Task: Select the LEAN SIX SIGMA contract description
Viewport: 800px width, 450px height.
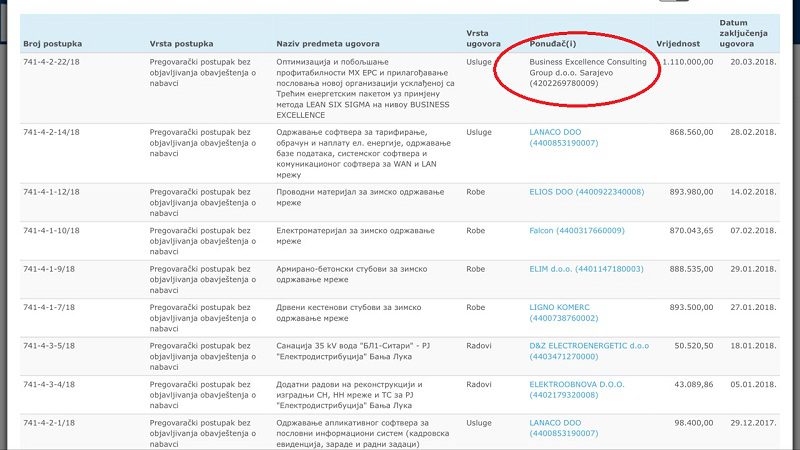Action: (x=365, y=89)
